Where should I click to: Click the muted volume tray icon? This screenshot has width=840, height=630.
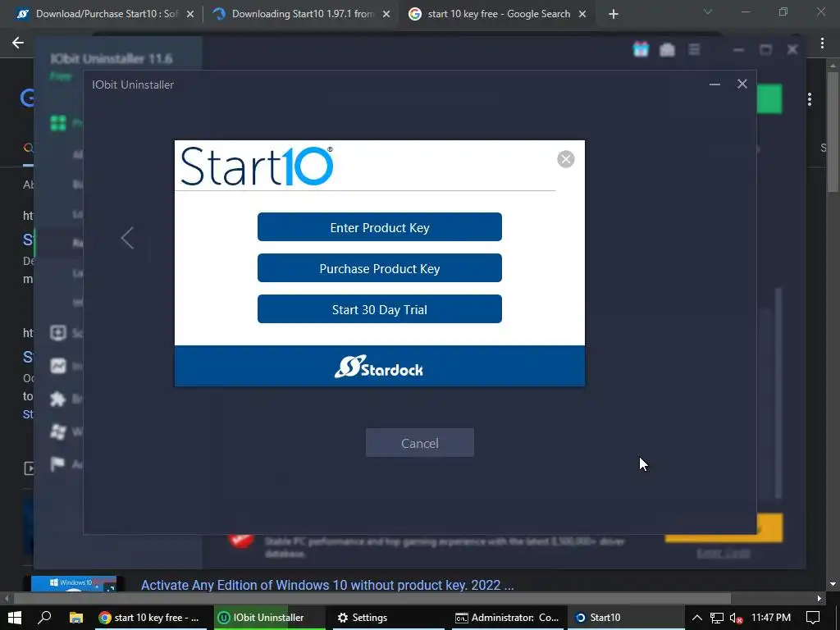(x=737, y=618)
